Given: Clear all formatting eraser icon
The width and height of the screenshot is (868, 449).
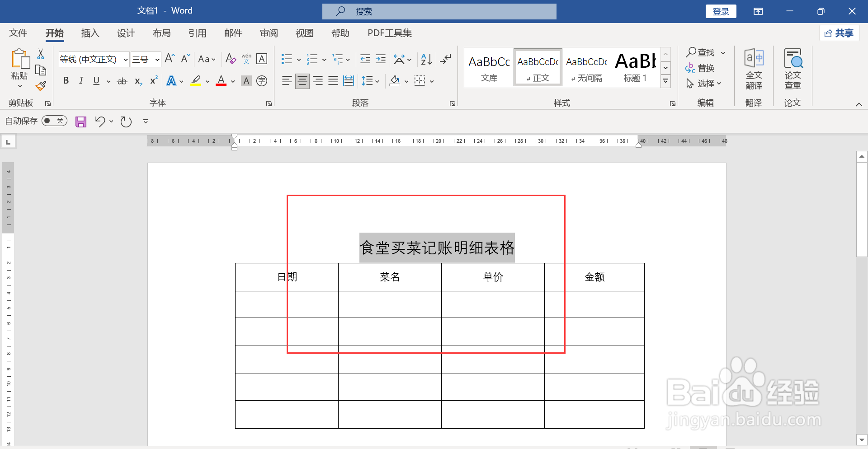Looking at the screenshot, I should pos(231,59).
